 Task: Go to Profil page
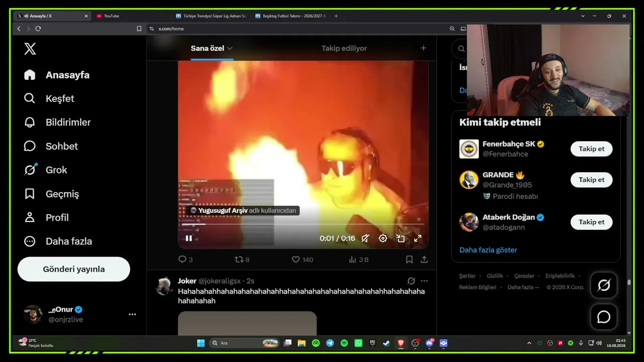pos(47,218)
